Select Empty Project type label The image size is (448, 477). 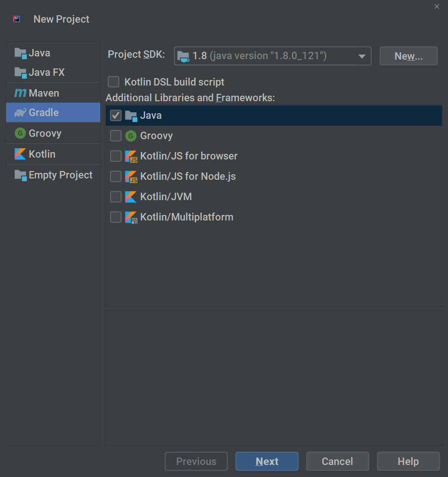pyautogui.click(x=61, y=175)
